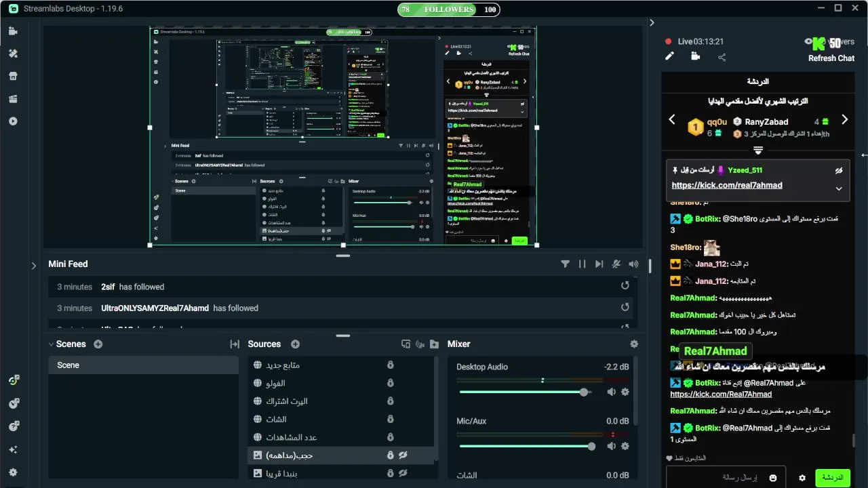Click the audio sources icon above sources list

click(420, 344)
